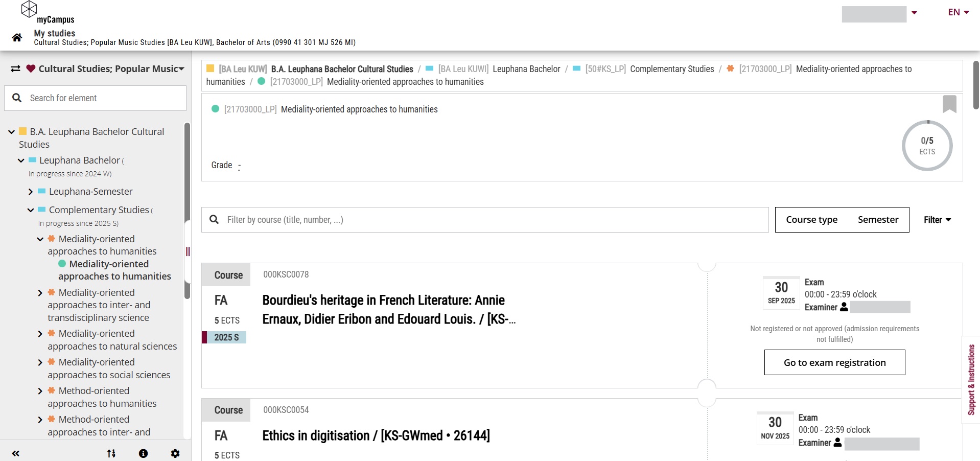
Task: Open Support & Instructions side tab
Action: point(971,379)
